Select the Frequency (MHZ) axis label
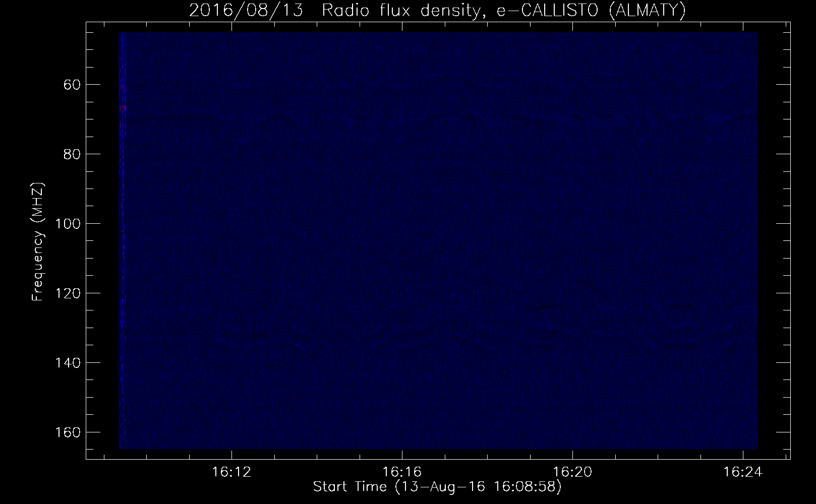 (38, 242)
